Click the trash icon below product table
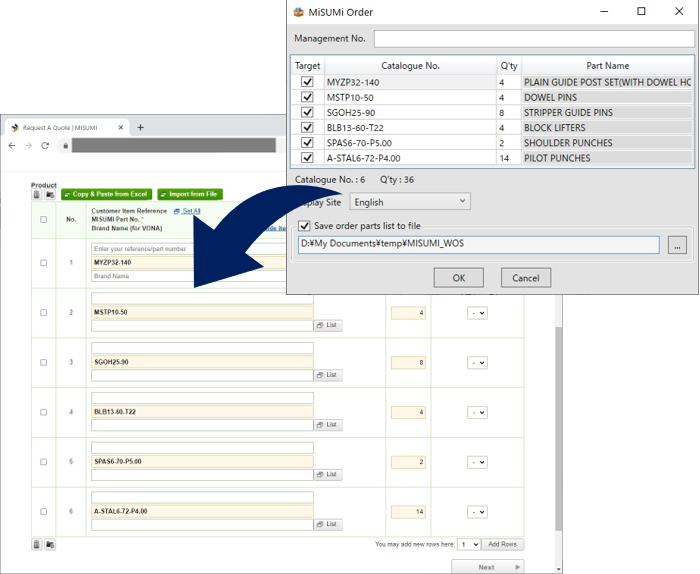 (x=37, y=544)
